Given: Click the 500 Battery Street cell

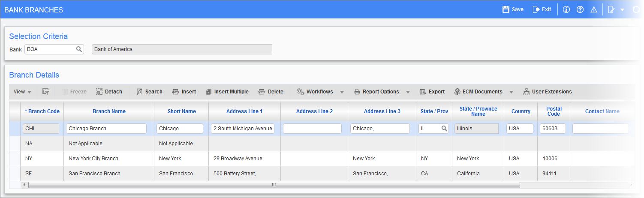Looking at the screenshot, I should tap(244, 174).
